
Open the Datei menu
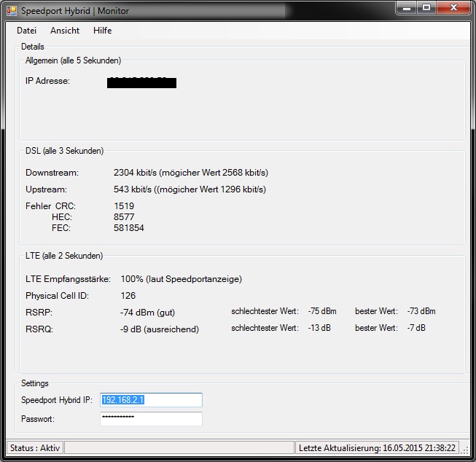point(26,31)
